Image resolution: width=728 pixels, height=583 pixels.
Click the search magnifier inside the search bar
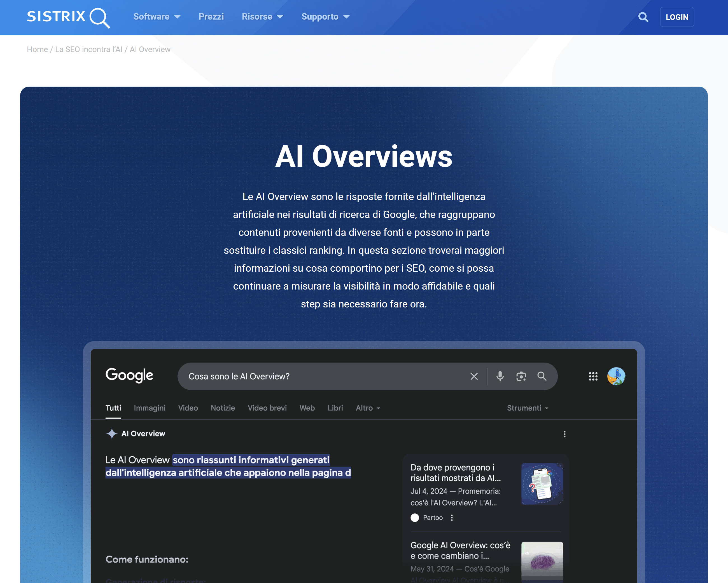[542, 376]
